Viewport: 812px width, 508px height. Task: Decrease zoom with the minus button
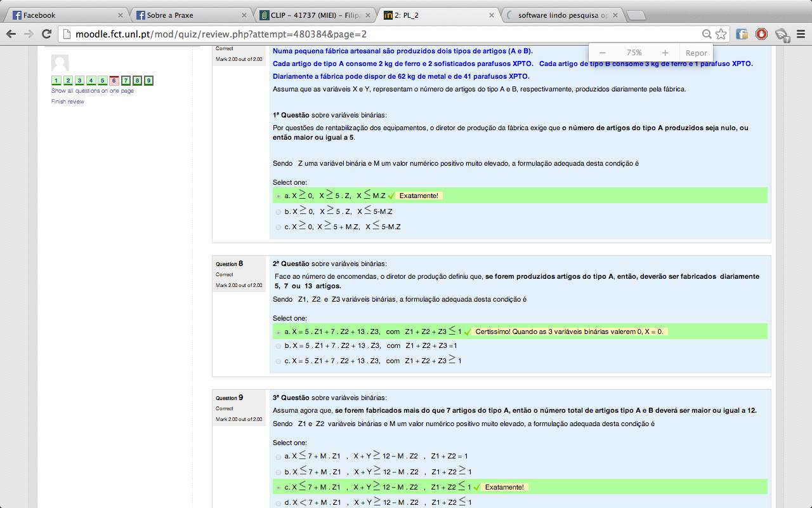[x=602, y=53]
